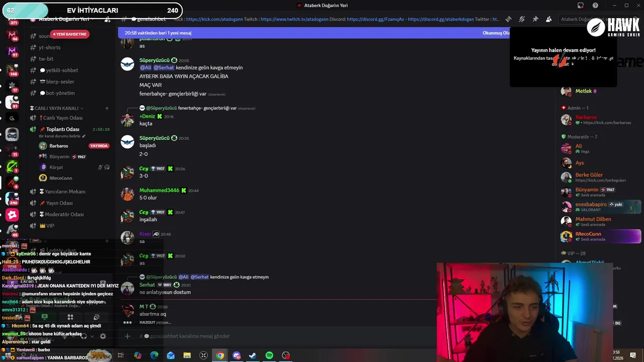Image resolution: width=644 pixels, height=362 pixels.
Task: Open the audio device chevron beside headphones
Action: click(92, 336)
